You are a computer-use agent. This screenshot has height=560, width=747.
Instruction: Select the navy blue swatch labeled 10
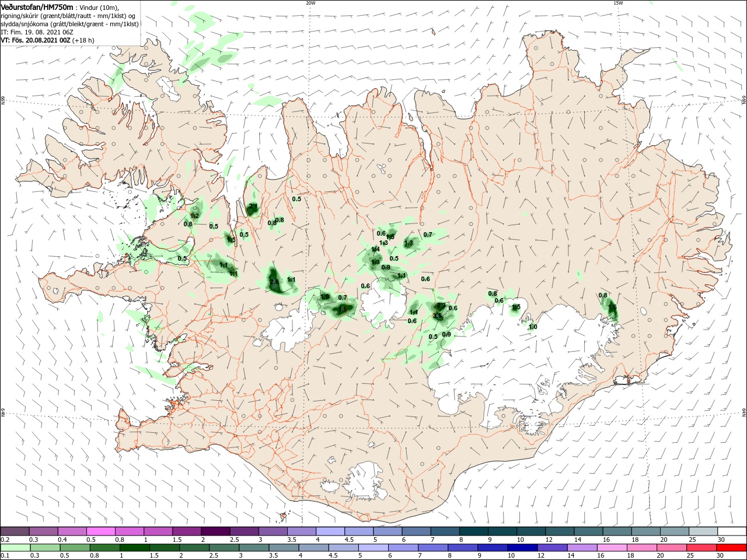coord(523,548)
